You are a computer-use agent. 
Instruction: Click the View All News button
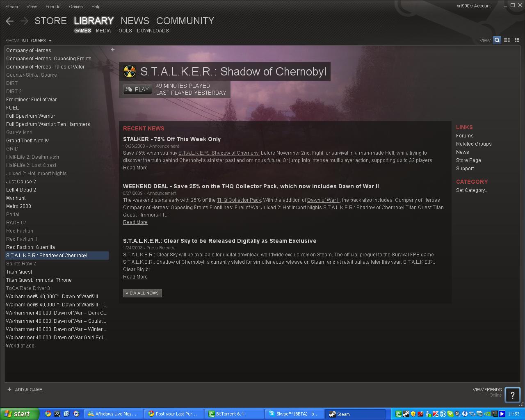coord(142,293)
